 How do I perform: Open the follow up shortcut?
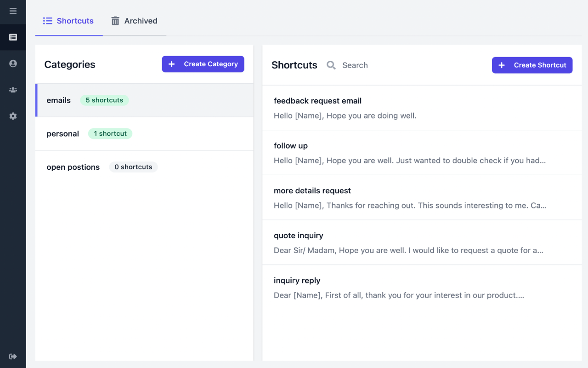coord(422,153)
